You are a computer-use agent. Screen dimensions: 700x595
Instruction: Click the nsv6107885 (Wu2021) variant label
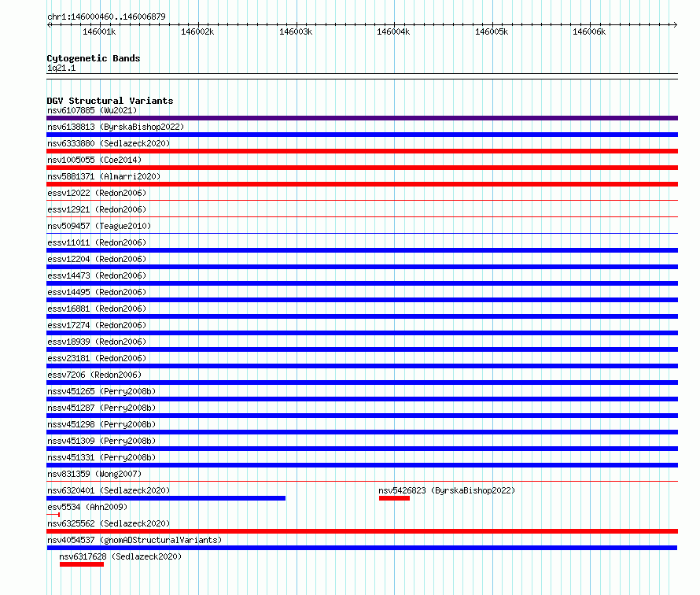point(92,110)
